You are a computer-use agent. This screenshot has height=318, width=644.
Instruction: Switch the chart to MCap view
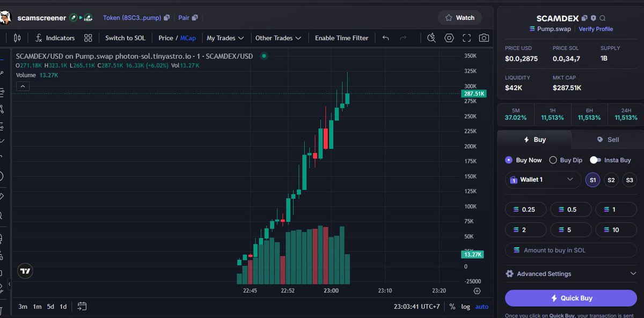tap(188, 38)
